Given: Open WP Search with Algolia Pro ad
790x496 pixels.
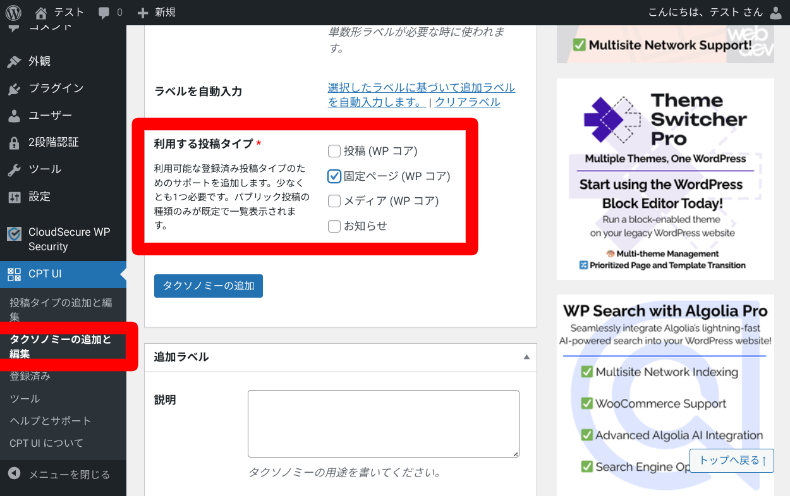Looking at the screenshot, I should pyautogui.click(x=665, y=393).
